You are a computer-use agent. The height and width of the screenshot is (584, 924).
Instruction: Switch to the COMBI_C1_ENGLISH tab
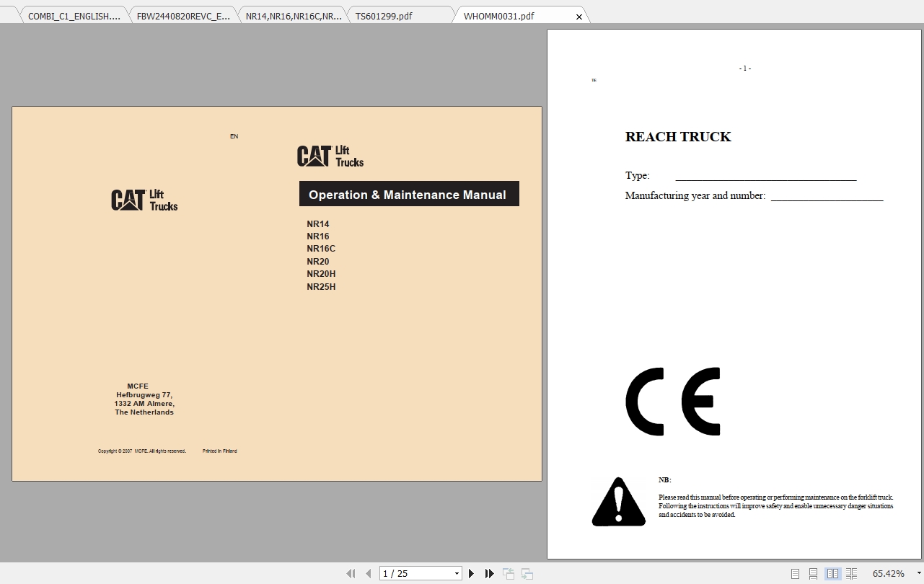[74, 16]
